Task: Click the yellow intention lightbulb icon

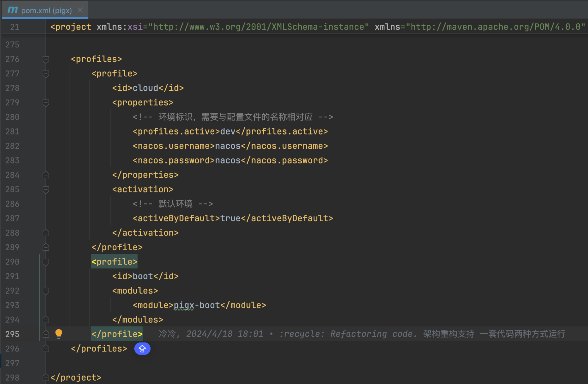Action: [59, 333]
